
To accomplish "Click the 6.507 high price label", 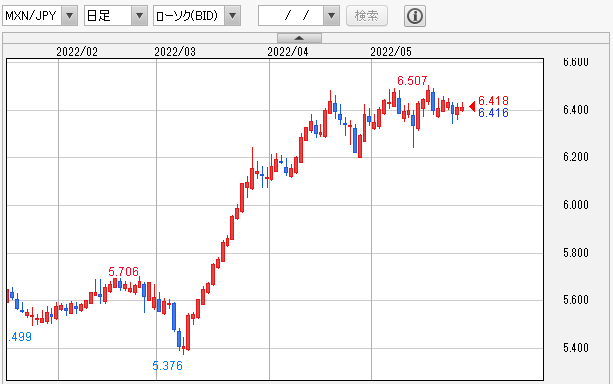I will pos(412,81).
